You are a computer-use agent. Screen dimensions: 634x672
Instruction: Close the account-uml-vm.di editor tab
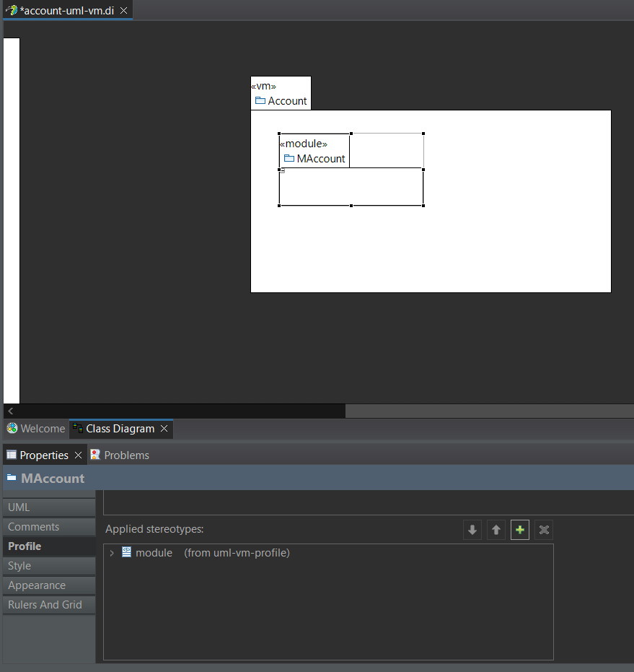(124, 10)
